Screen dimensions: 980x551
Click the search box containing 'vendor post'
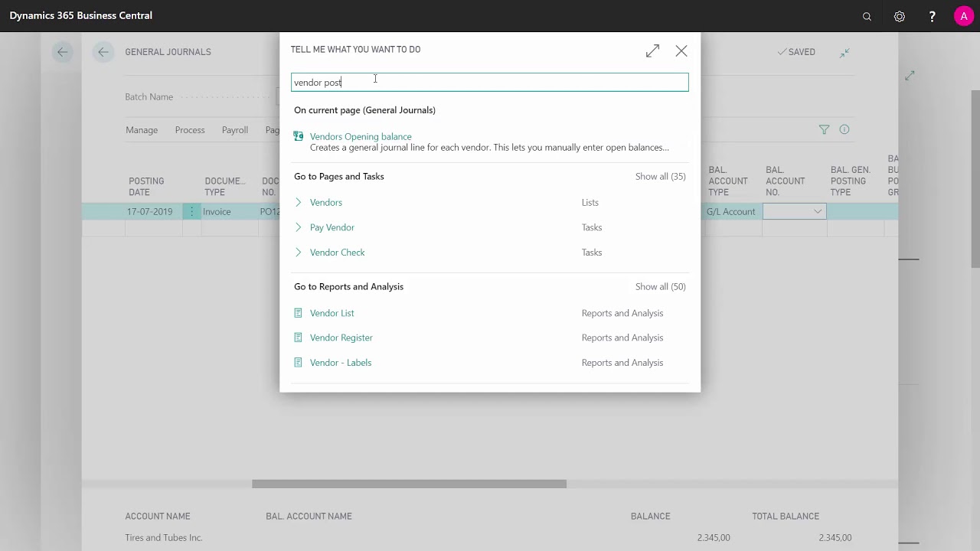click(490, 82)
